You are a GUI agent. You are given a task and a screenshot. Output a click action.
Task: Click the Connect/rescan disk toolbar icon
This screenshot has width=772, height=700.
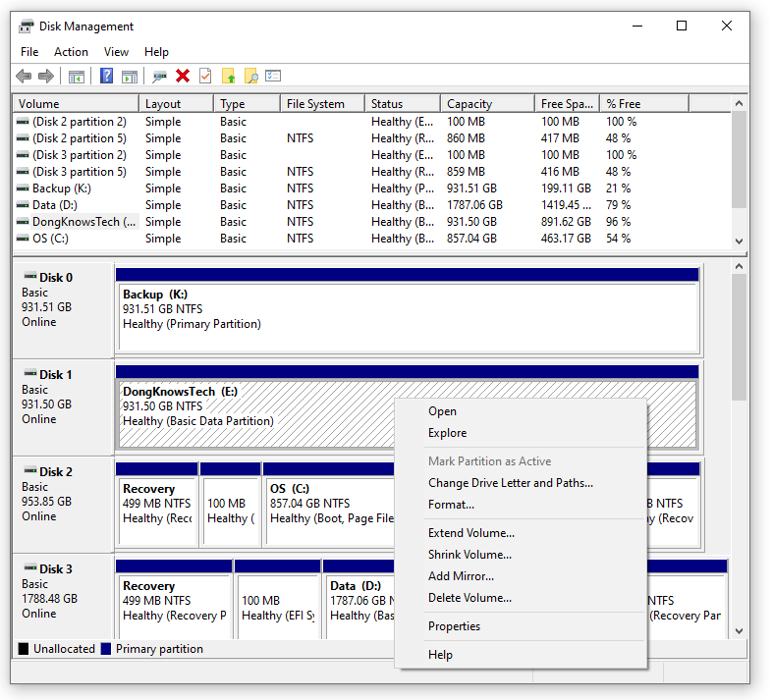(x=159, y=77)
